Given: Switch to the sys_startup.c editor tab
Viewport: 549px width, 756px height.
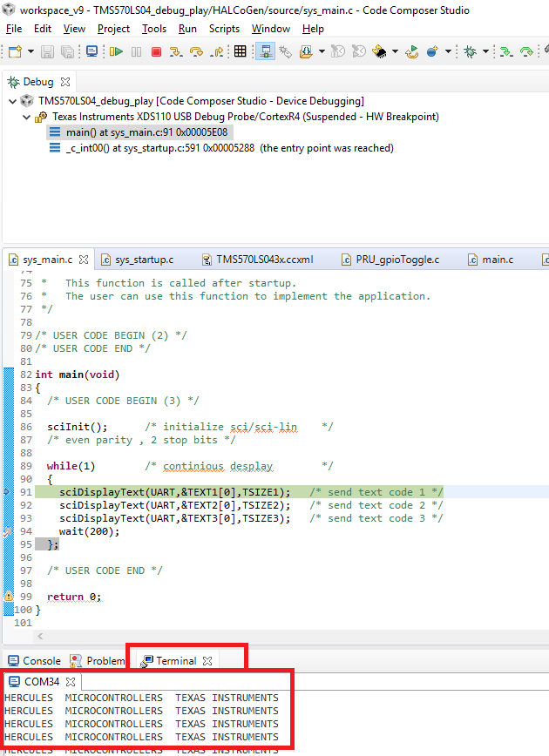Looking at the screenshot, I should point(144,260).
